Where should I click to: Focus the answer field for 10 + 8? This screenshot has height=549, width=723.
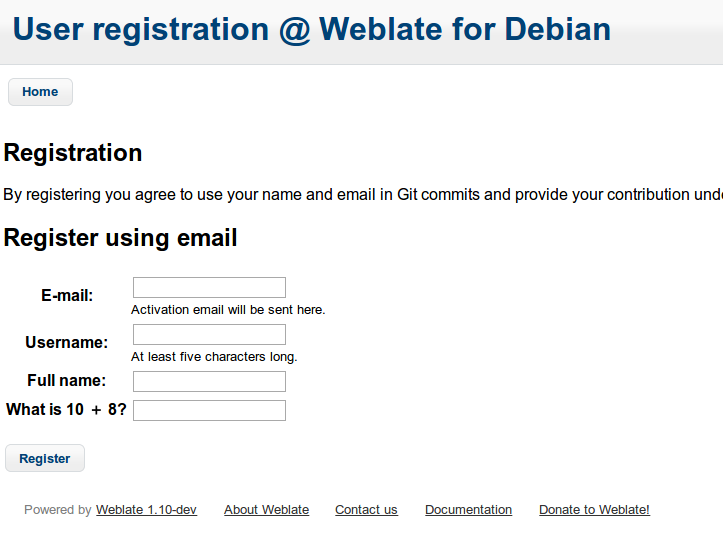209,410
